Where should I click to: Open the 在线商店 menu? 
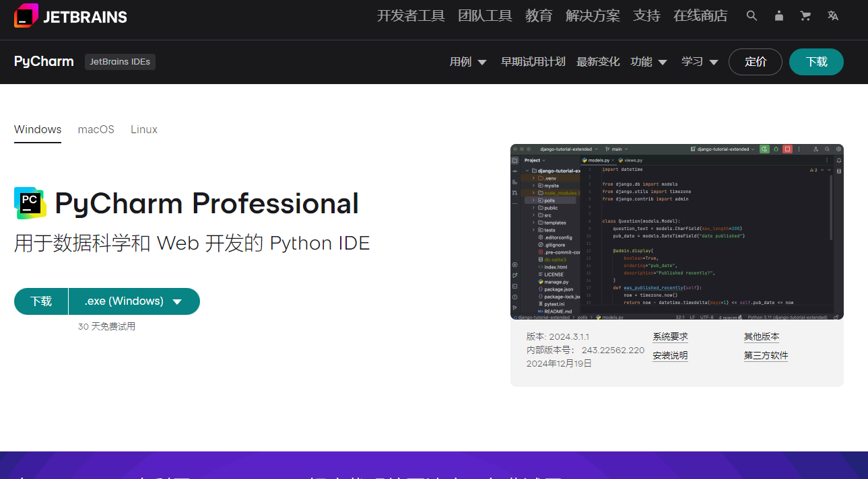[x=700, y=15]
